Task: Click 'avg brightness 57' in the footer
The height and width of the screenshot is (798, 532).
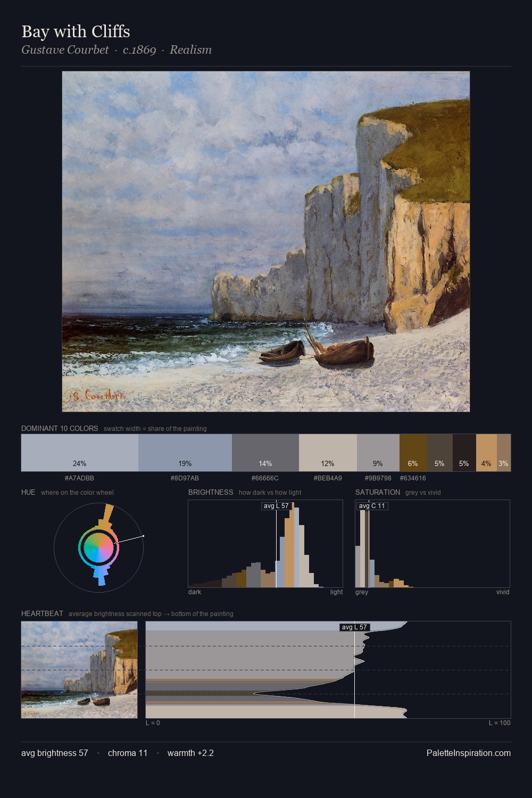Action: [55, 753]
